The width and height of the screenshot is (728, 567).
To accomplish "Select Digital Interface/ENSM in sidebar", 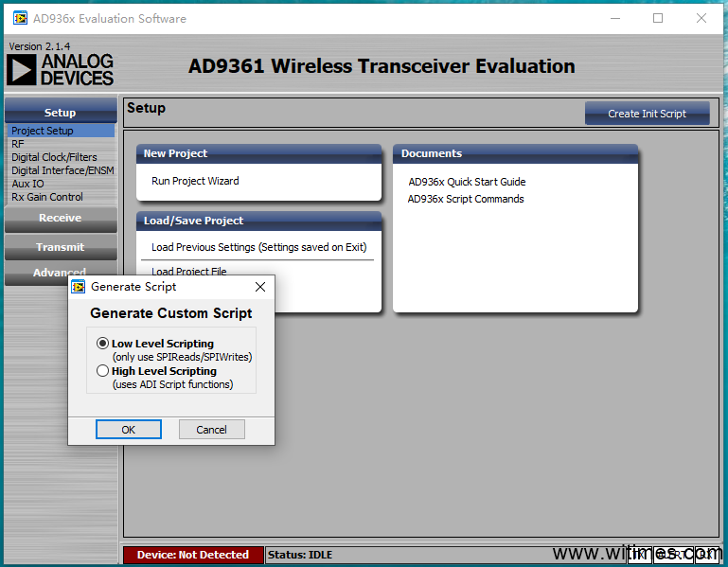I will coord(62,170).
